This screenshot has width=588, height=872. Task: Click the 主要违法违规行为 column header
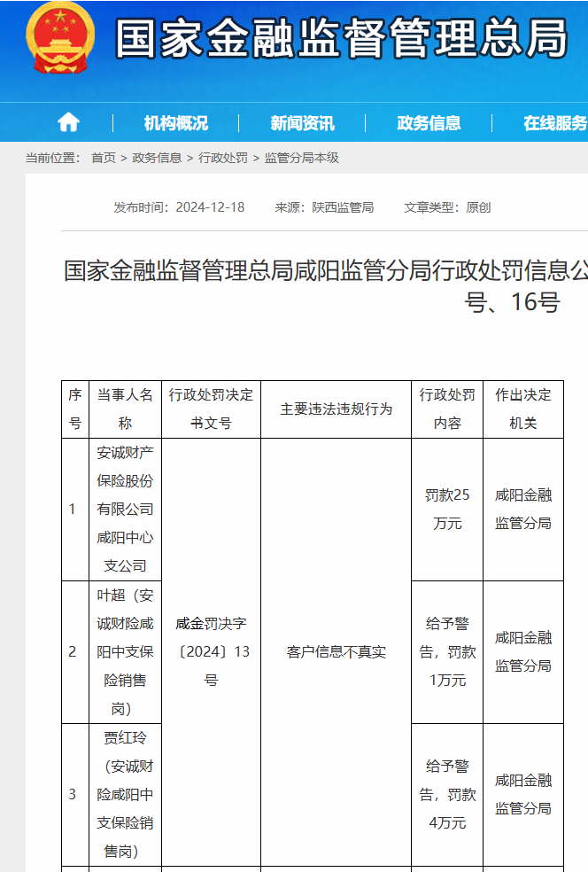[x=337, y=409]
